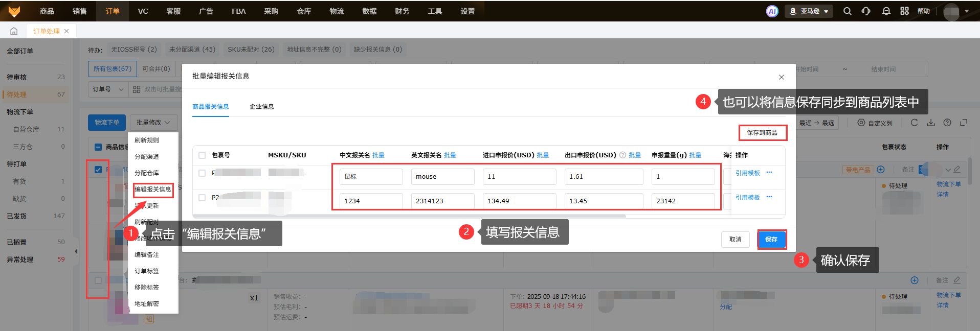Viewport: 980px width, 331px height.
Task: Click the refresh list icon
Action: (x=915, y=123)
